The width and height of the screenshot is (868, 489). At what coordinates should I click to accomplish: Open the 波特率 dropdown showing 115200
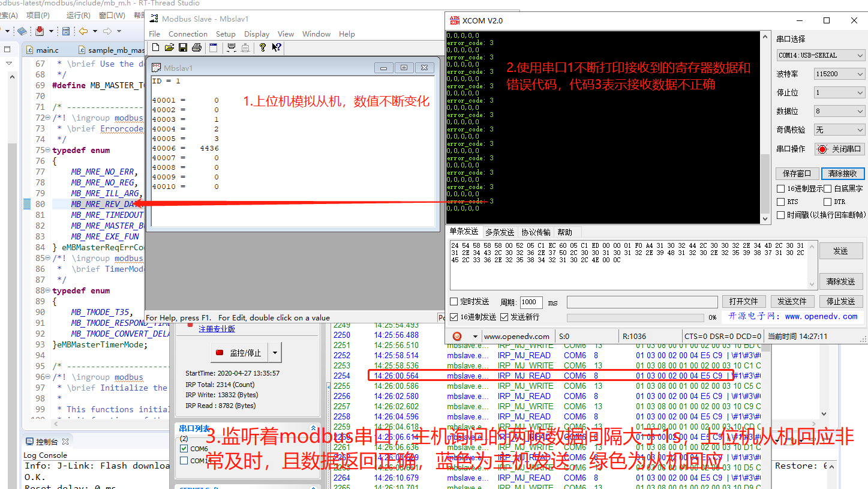839,73
